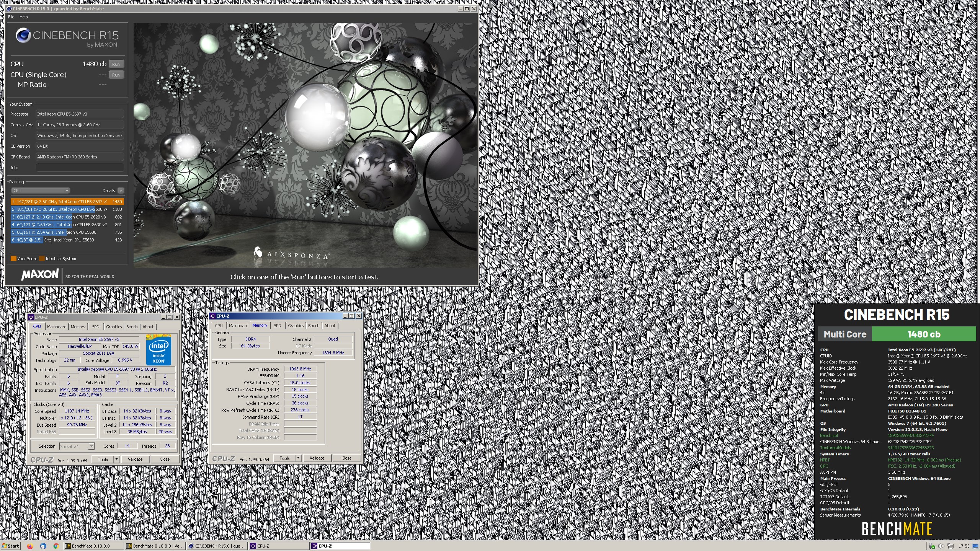Viewport: 980px width, 551px height.
Task: Launch Chrome from the taskbar quick launch
Action: click(56, 546)
